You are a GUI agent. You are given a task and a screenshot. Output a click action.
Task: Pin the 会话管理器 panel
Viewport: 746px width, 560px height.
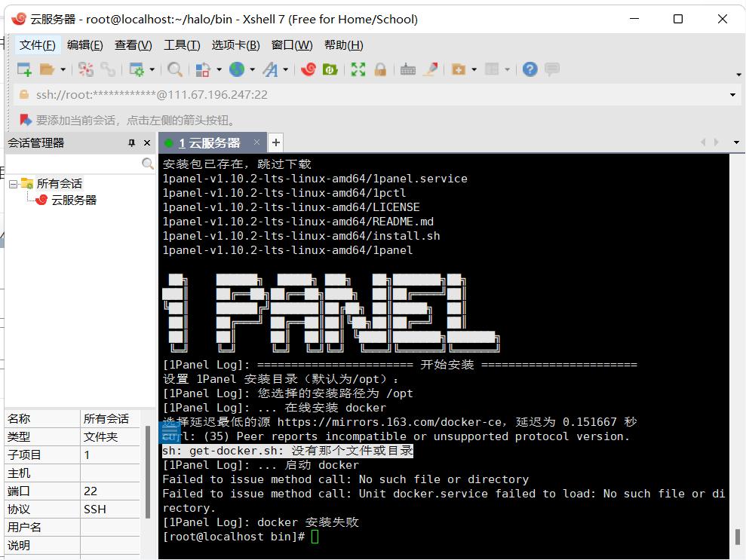coord(132,142)
